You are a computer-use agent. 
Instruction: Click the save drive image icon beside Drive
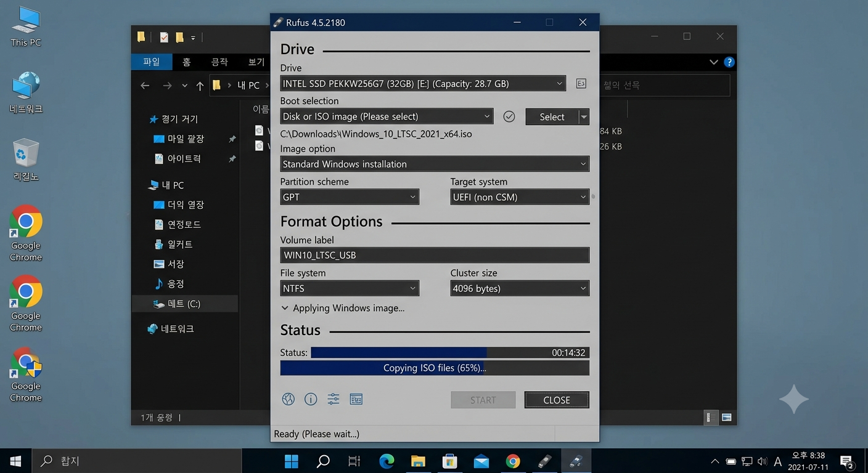(x=581, y=84)
